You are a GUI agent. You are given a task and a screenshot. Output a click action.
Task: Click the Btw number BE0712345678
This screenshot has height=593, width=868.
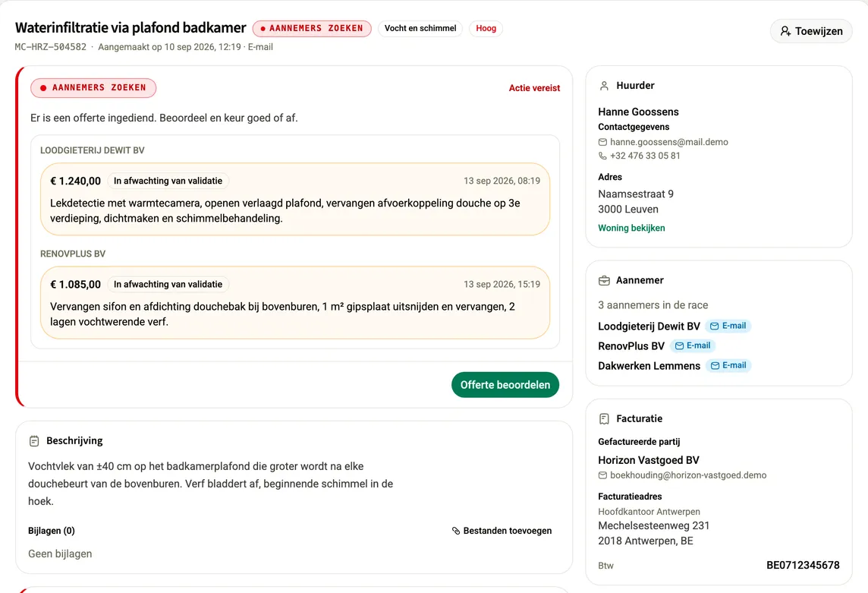[x=803, y=566]
